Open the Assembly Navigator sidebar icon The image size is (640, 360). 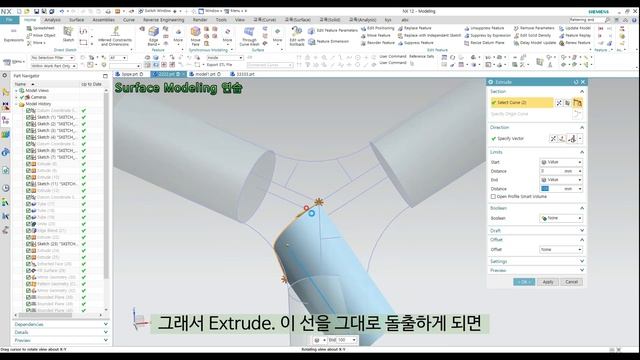coord(5,92)
